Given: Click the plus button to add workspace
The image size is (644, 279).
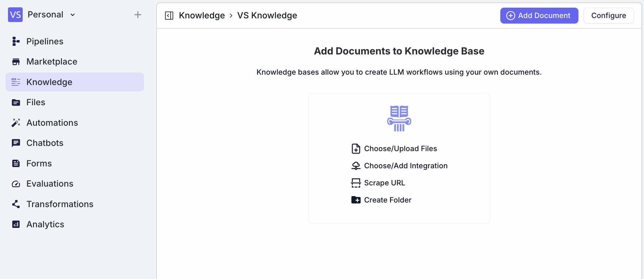Looking at the screenshot, I should pos(138,14).
